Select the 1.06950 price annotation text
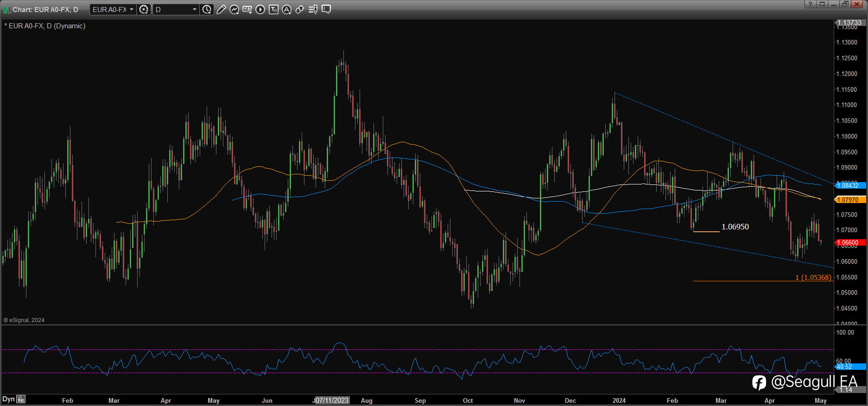This screenshot has width=868, height=406. click(x=735, y=227)
